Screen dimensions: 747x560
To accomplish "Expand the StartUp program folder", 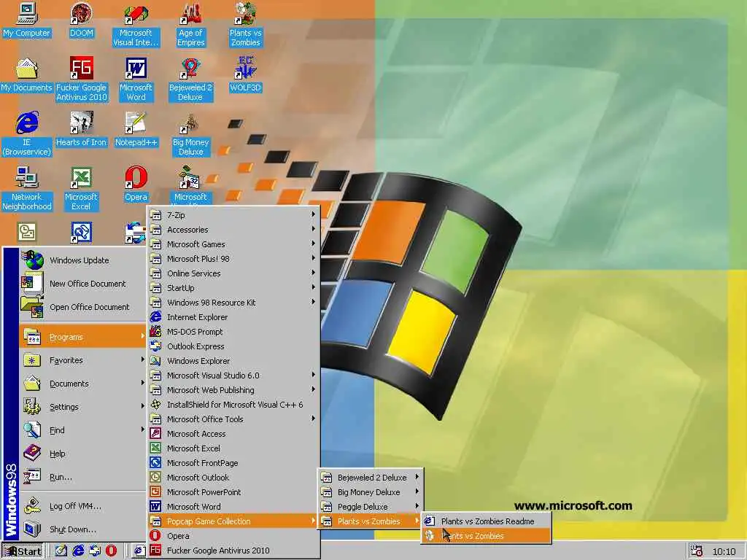I will tap(233, 288).
